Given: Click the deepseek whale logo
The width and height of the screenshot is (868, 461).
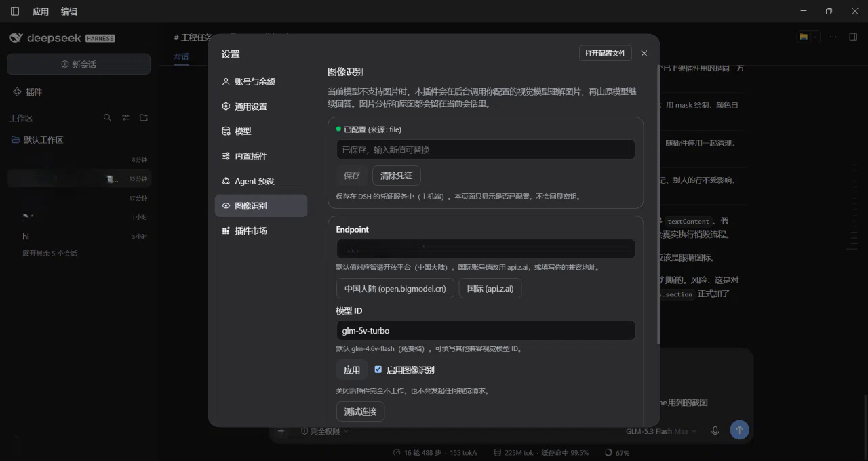Looking at the screenshot, I should click(x=16, y=38).
